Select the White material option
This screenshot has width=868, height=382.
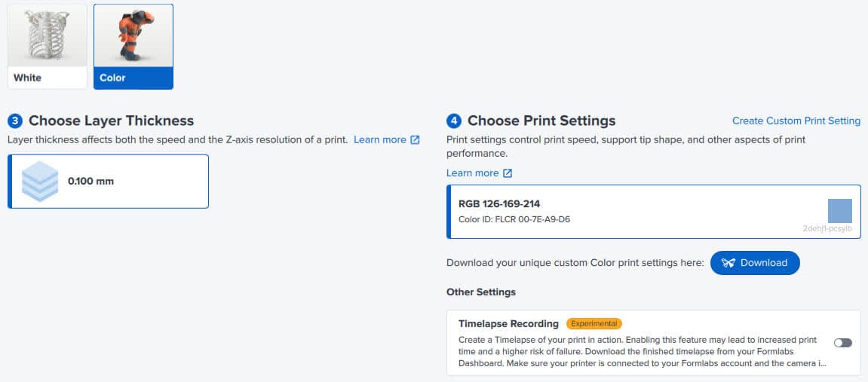tap(48, 47)
